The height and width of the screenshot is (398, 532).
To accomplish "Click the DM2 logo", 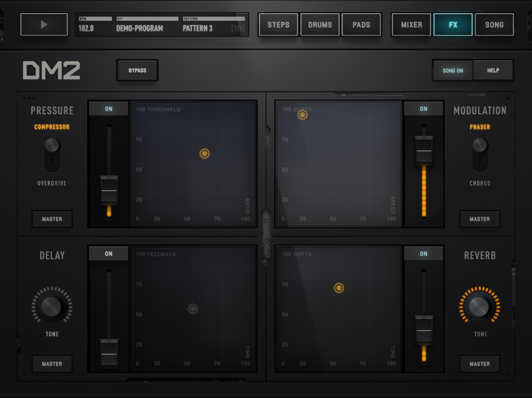I will [51, 70].
